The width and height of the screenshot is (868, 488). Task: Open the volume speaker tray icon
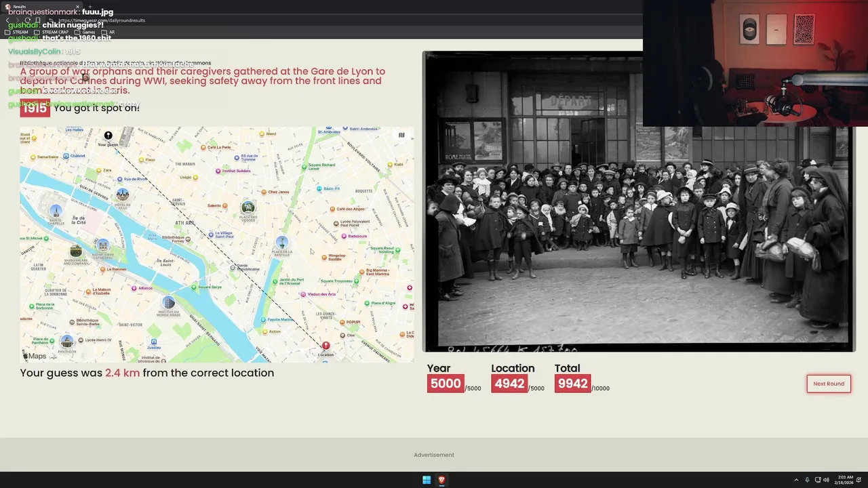(x=826, y=480)
